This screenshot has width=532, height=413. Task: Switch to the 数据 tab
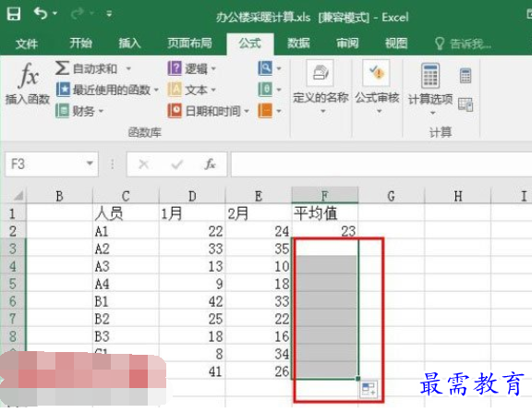coord(298,43)
